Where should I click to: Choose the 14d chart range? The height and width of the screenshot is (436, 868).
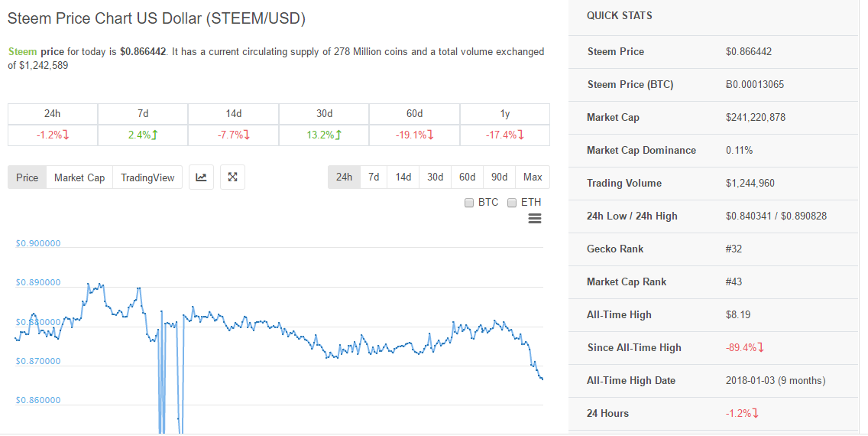pos(403,177)
